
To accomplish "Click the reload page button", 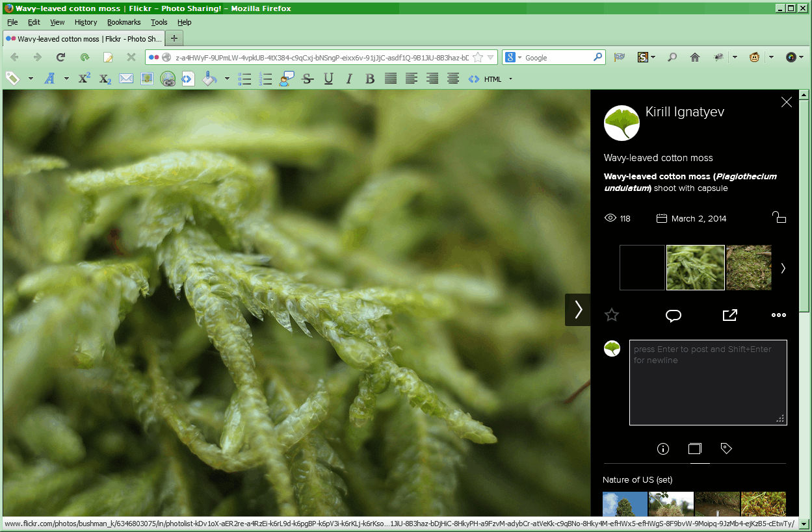I will 60,57.
